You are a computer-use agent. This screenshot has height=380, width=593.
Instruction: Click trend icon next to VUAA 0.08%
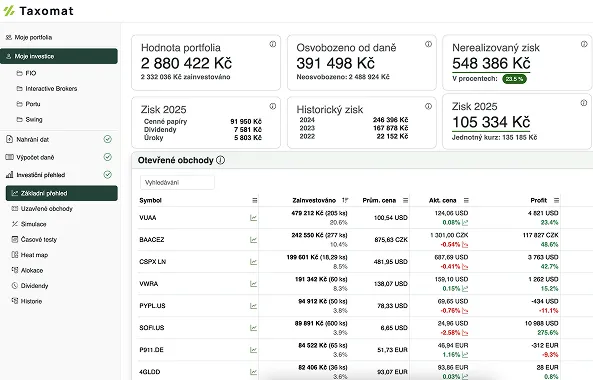coord(465,223)
